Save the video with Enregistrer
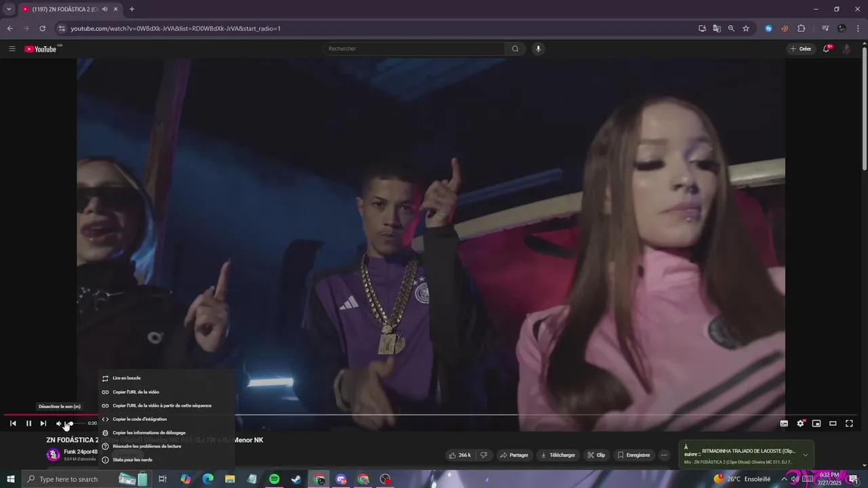868x488 pixels. pyautogui.click(x=633, y=455)
